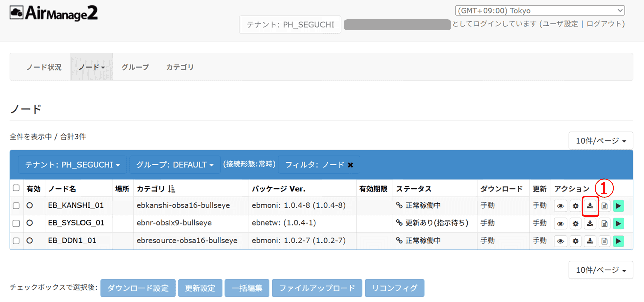Image resolution: width=644 pixels, height=302 pixels.
Task: Open the document icon for EB_KANSHI_01
Action: point(604,206)
